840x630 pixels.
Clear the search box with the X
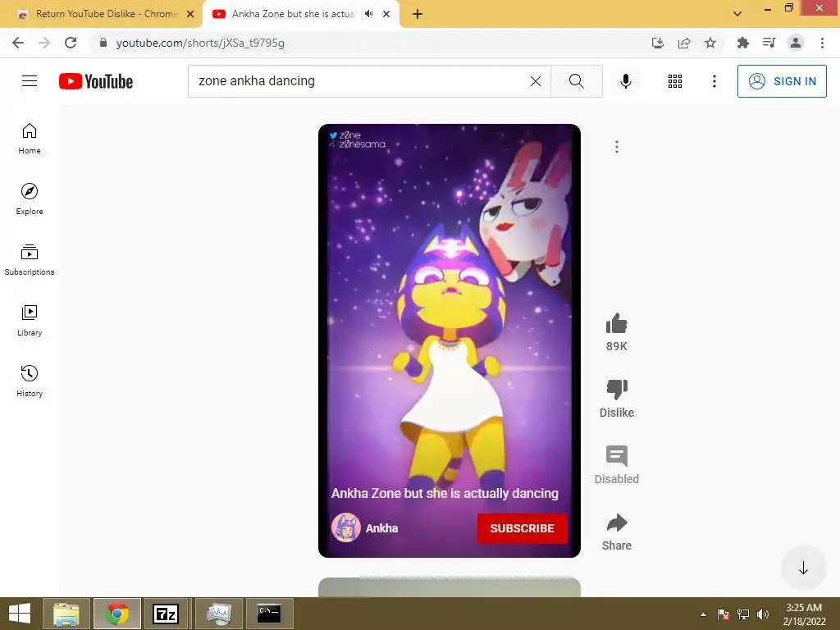click(x=535, y=81)
